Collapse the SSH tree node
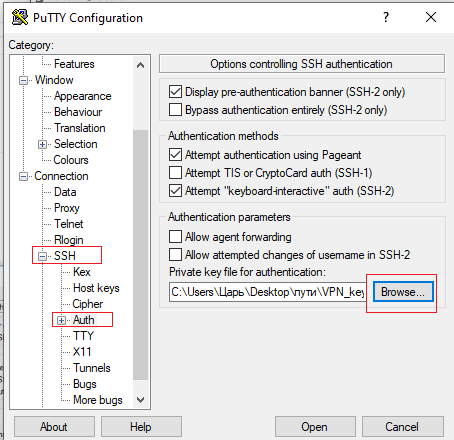Screen dimensions: 454x440 point(42,256)
